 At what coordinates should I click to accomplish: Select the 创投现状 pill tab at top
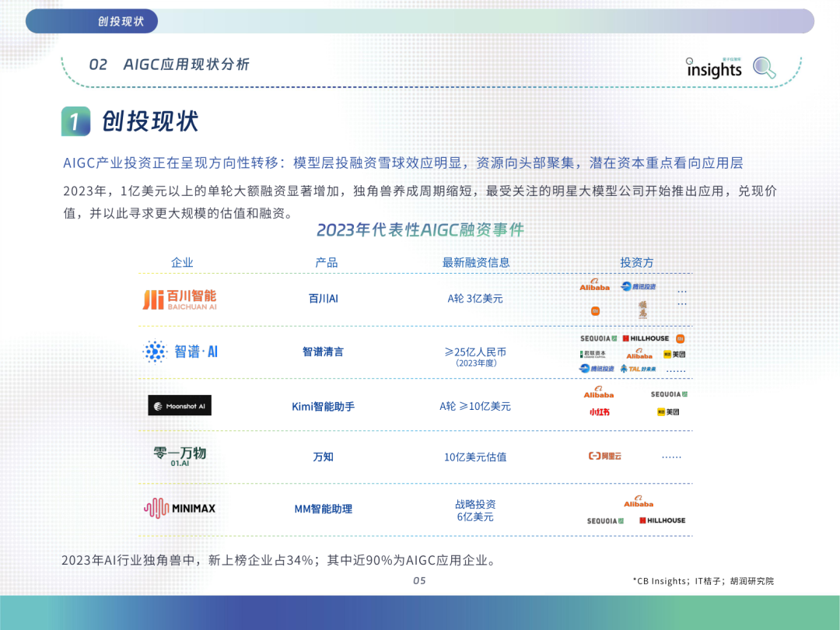coord(92,22)
